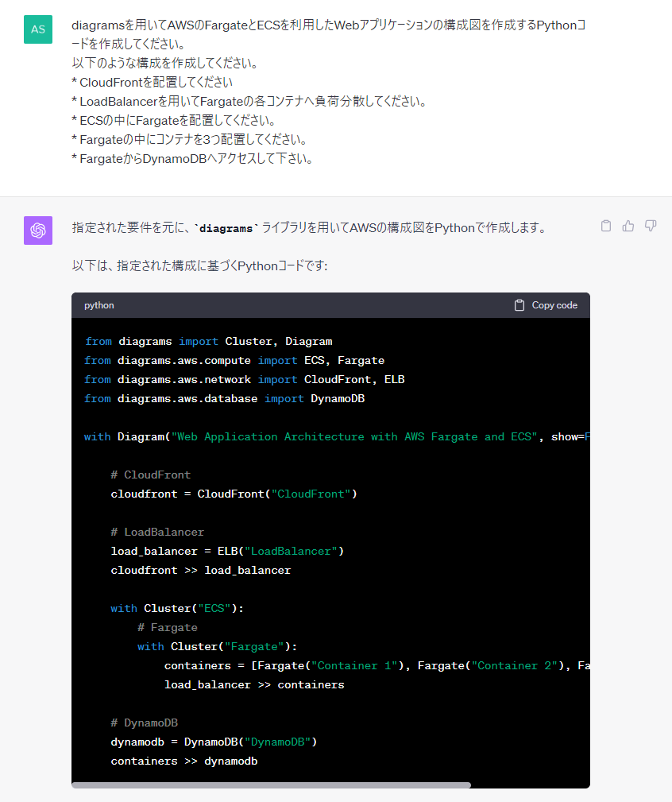Screen dimensions: 672x802
Task: Click the clipboard icon next to Copy code
Action: [520, 304]
